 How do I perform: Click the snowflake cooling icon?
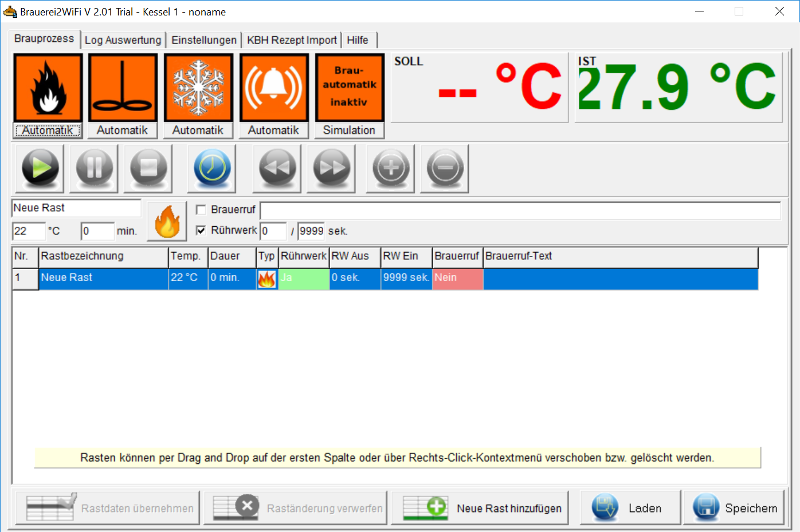[198, 88]
